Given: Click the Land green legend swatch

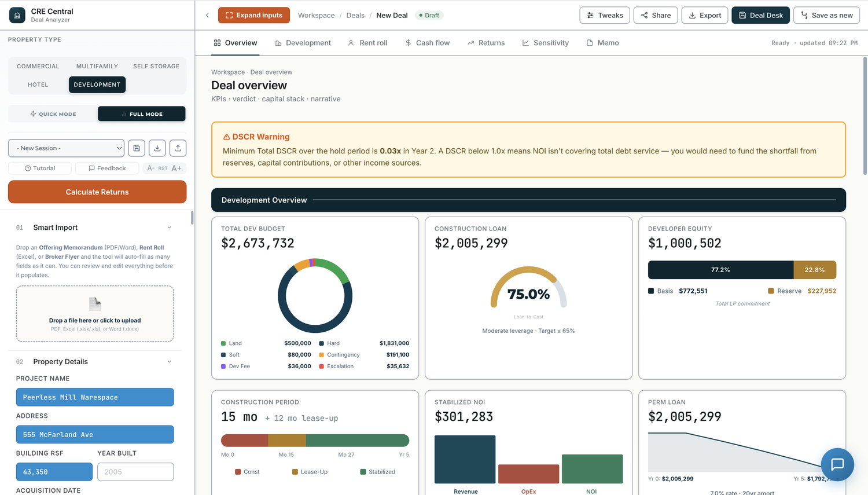Looking at the screenshot, I should (x=223, y=343).
